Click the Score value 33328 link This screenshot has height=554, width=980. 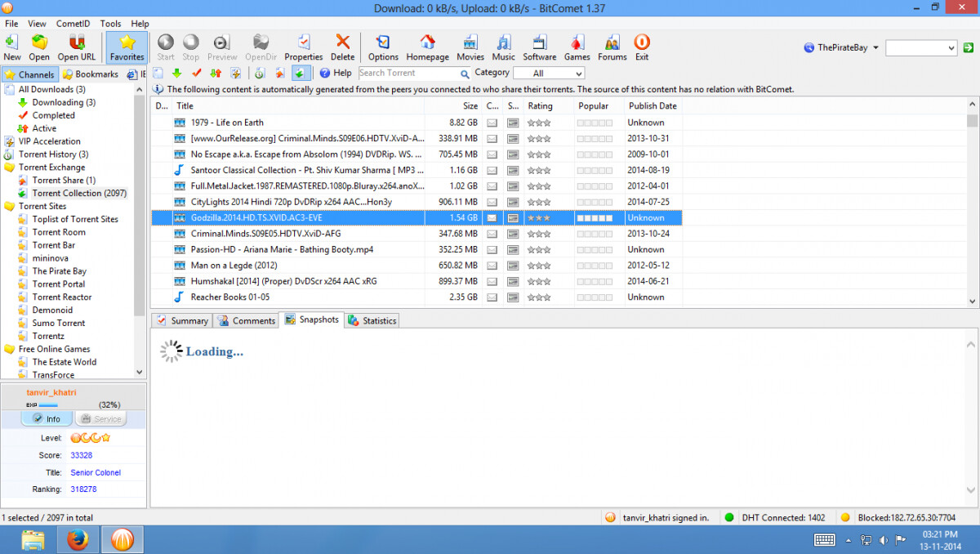tap(82, 455)
